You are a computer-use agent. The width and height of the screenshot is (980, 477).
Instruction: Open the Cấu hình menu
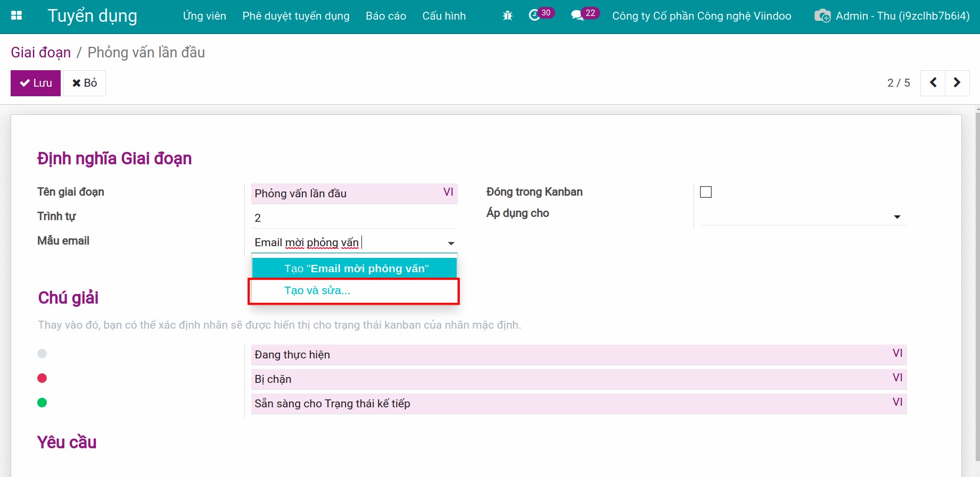tap(443, 16)
